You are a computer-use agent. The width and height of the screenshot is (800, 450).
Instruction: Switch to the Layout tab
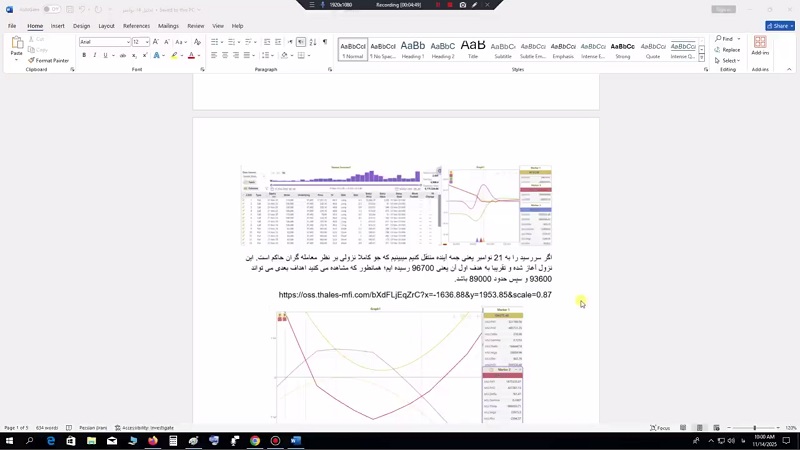(x=106, y=26)
